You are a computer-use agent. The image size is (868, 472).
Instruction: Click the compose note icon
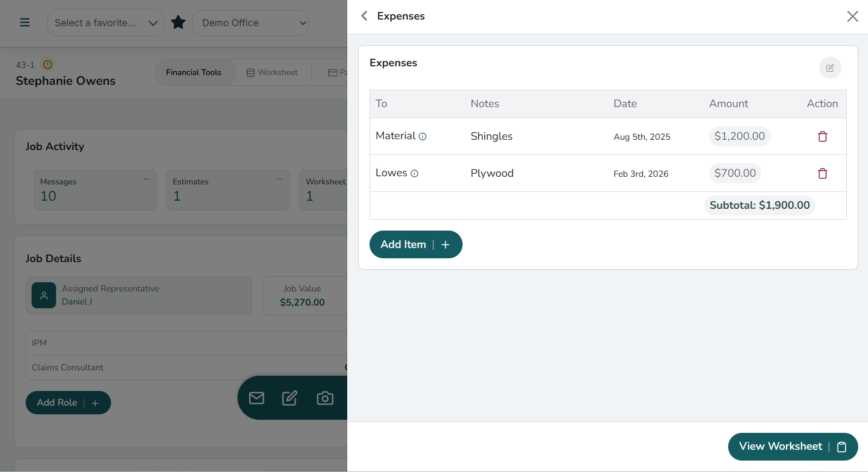point(290,398)
